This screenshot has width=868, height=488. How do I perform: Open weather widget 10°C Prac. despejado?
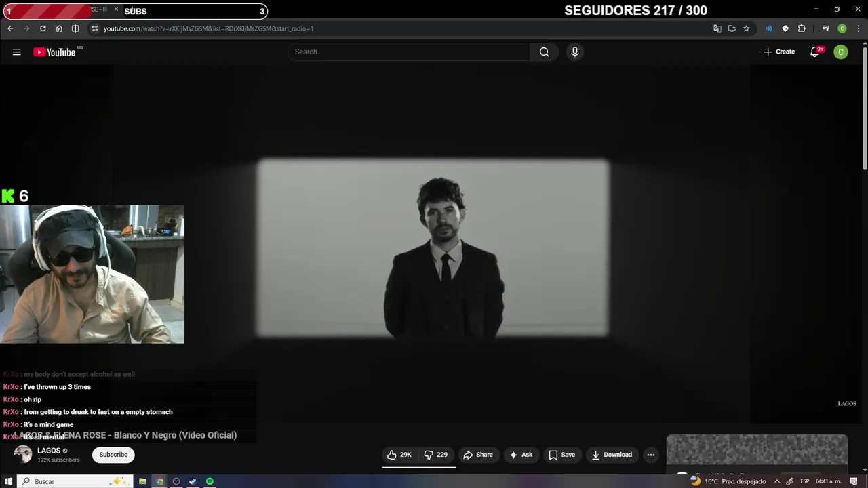(x=728, y=481)
